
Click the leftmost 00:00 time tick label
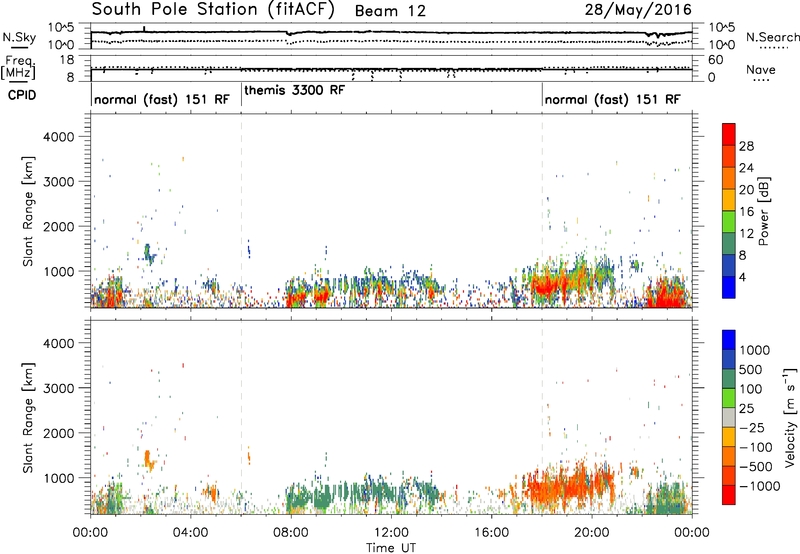(x=90, y=533)
